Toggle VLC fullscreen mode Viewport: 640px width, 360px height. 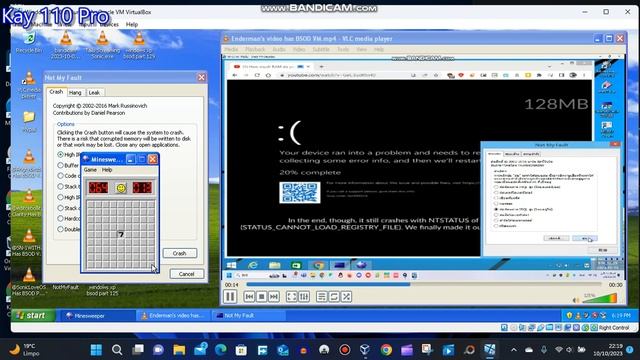pyautogui.click(x=291, y=297)
